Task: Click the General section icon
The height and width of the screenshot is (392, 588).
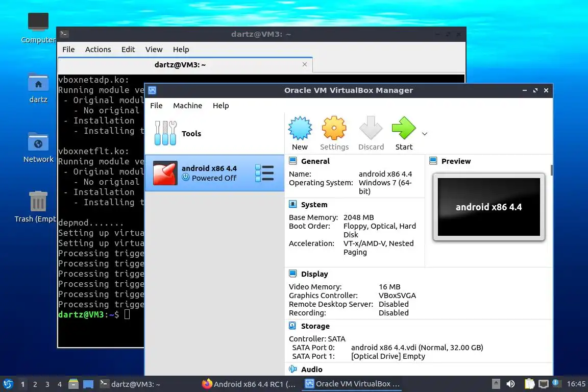Action: pyautogui.click(x=293, y=161)
